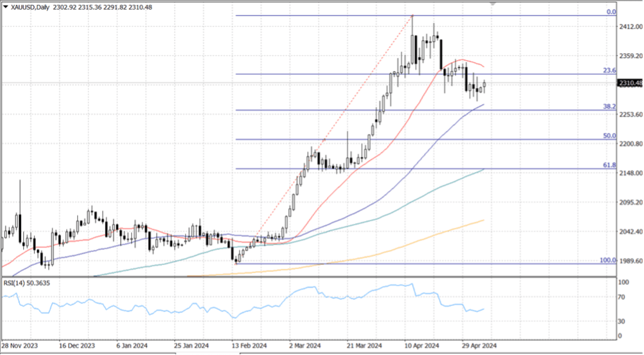The width and height of the screenshot is (644, 355).
Task: Click the 13 Feb 2024 date label
Action: point(249,346)
